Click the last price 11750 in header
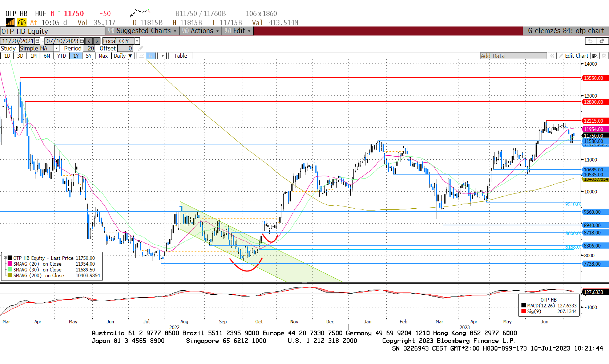The height and width of the screenshot is (364, 609). (74, 13)
